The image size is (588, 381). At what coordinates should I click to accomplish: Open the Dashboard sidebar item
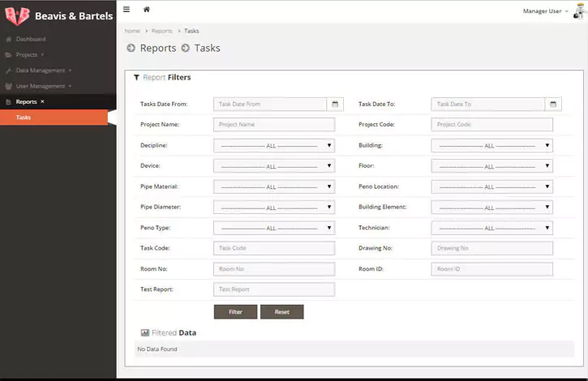pyautogui.click(x=30, y=39)
